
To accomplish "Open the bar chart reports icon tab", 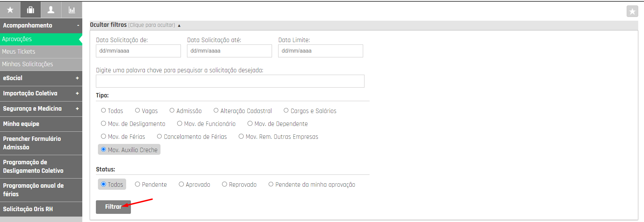I will pyautogui.click(x=72, y=10).
